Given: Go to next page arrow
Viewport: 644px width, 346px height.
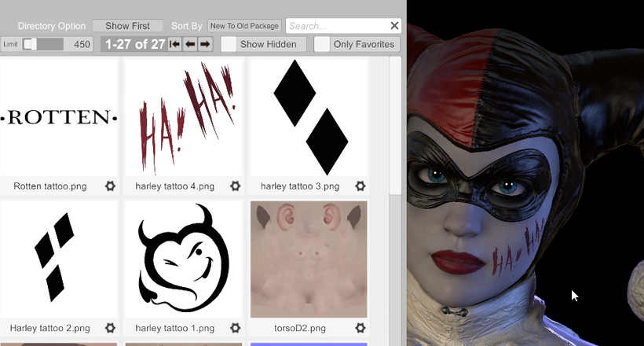Looking at the screenshot, I should click(x=205, y=44).
